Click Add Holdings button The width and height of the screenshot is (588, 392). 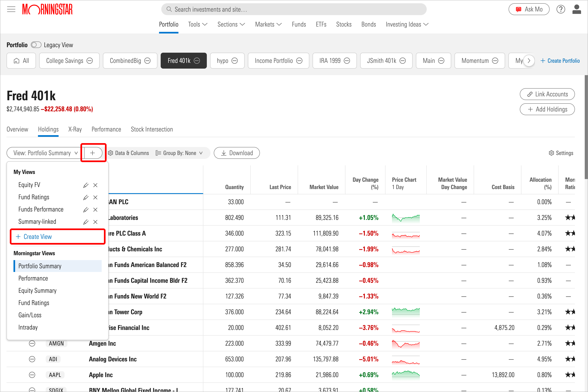[x=547, y=109]
